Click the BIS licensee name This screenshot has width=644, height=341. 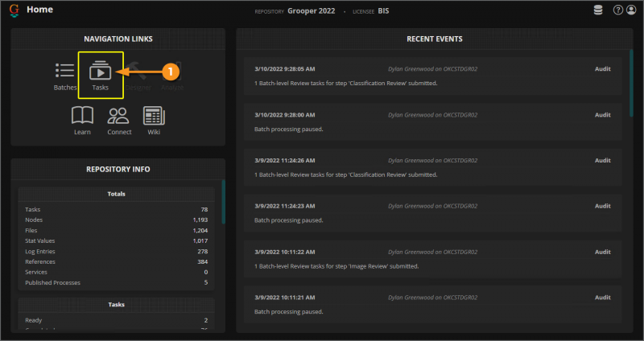pos(383,11)
